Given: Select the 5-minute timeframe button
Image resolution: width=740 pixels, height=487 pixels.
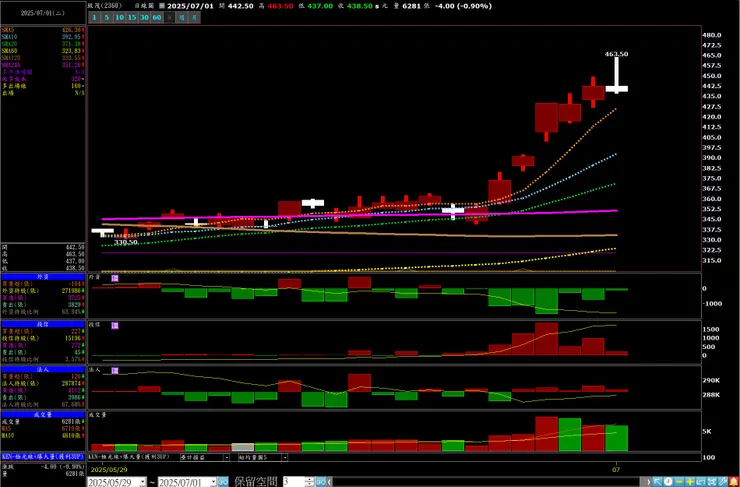Looking at the screenshot, I should coord(106,17).
